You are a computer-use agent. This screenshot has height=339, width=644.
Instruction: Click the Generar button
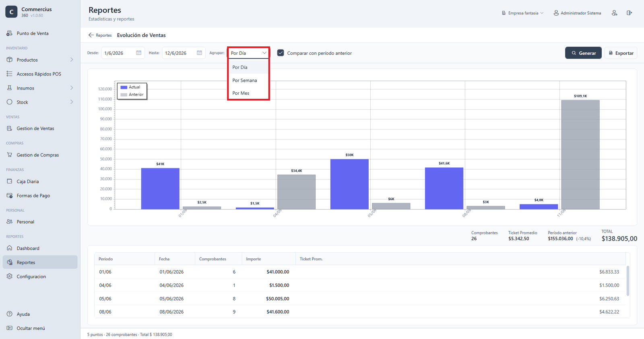[x=583, y=53]
